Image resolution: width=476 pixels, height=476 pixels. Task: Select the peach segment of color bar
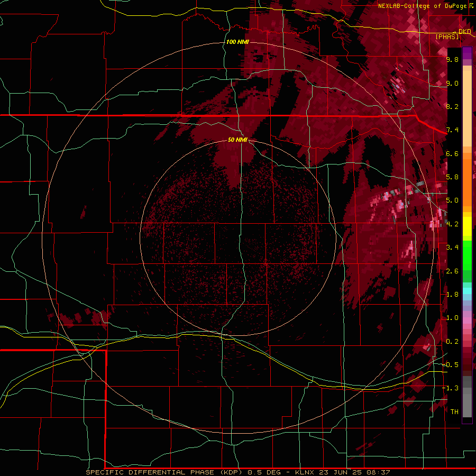pos(467,109)
